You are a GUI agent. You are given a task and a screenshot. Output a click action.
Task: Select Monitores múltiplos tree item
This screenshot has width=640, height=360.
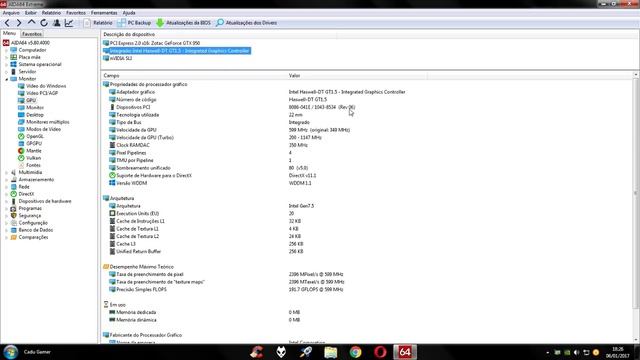coord(44,122)
